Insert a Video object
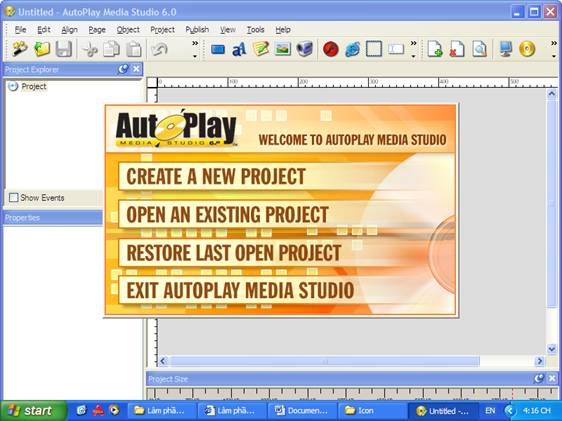The height and width of the screenshot is (421, 562). point(304,49)
